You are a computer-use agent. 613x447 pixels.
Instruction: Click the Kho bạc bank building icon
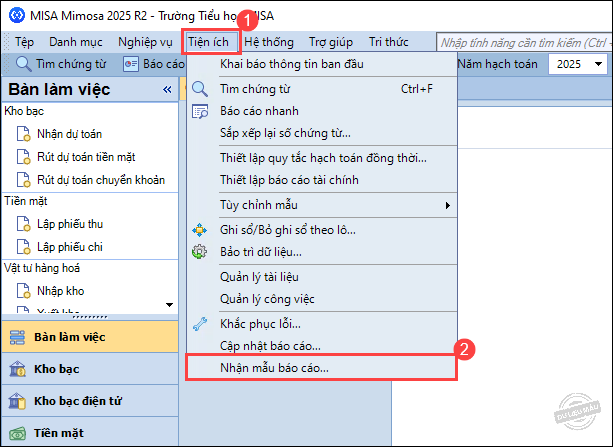17,369
